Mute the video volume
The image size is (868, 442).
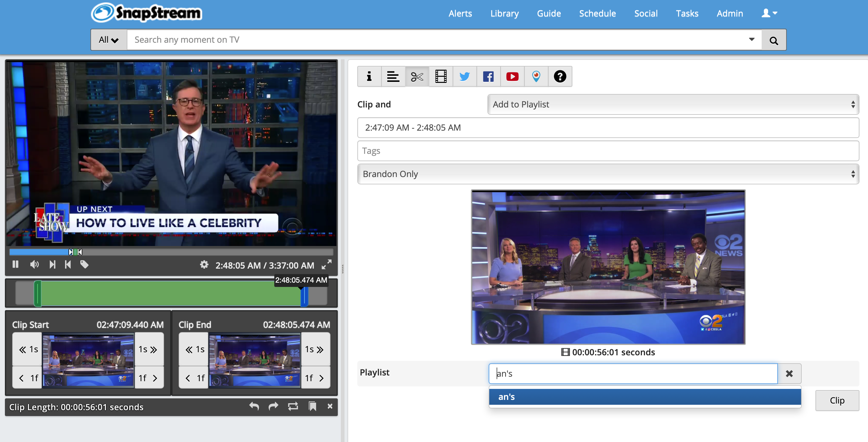pos(34,264)
